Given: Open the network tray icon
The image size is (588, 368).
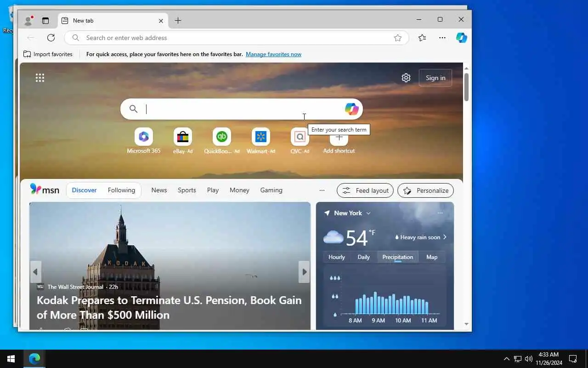Looking at the screenshot, I should click(518, 359).
